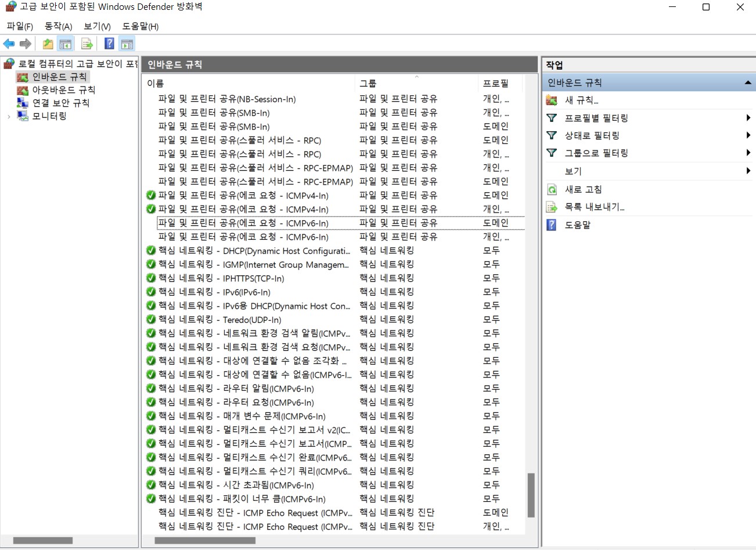Open the 파일(F) menu
Screen dimensions: 756x550
point(20,26)
